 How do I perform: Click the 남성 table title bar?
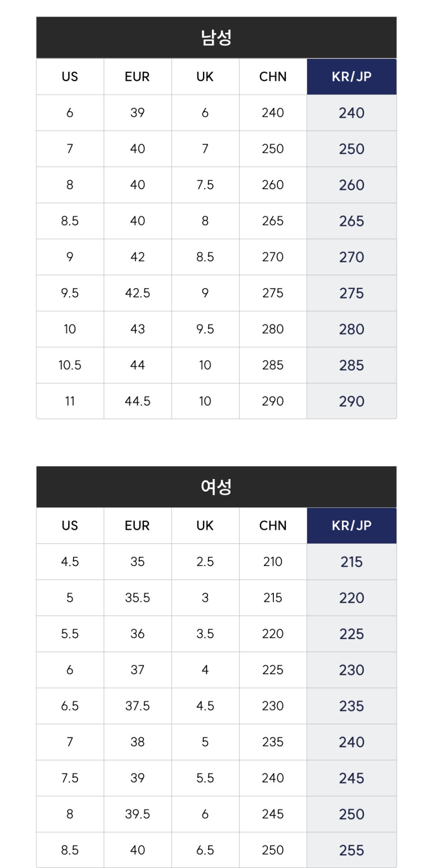[216, 38]
